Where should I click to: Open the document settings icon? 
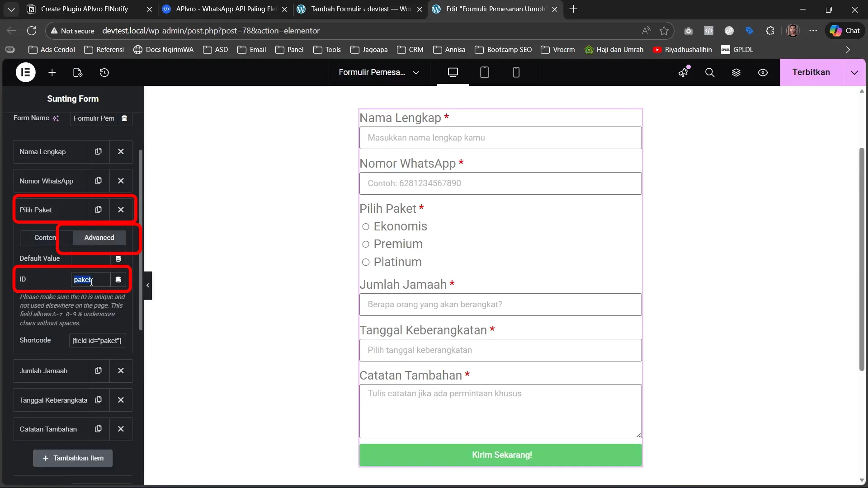pyautogui.click(x=78, y=72)
